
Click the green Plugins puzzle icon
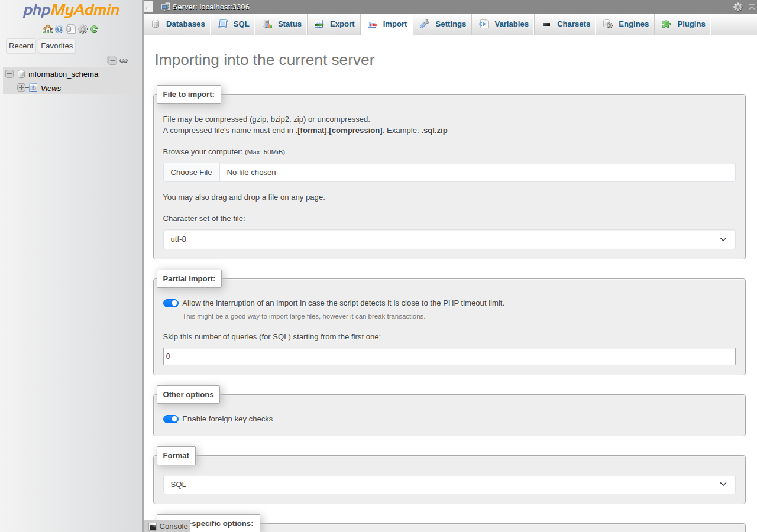[x=667, y=24]
